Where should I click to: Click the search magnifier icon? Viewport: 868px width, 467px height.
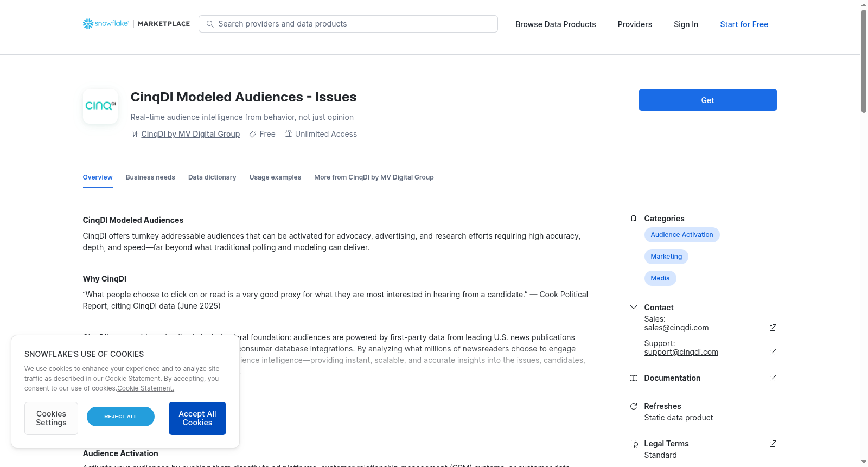(x=210, y=24)
